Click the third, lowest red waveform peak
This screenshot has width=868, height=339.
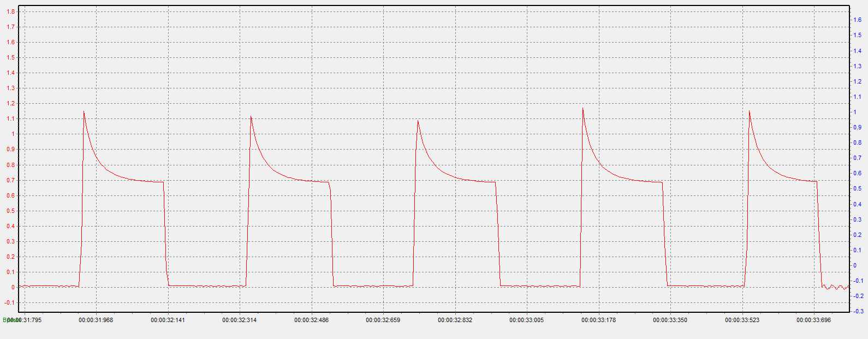coord(418,121)
